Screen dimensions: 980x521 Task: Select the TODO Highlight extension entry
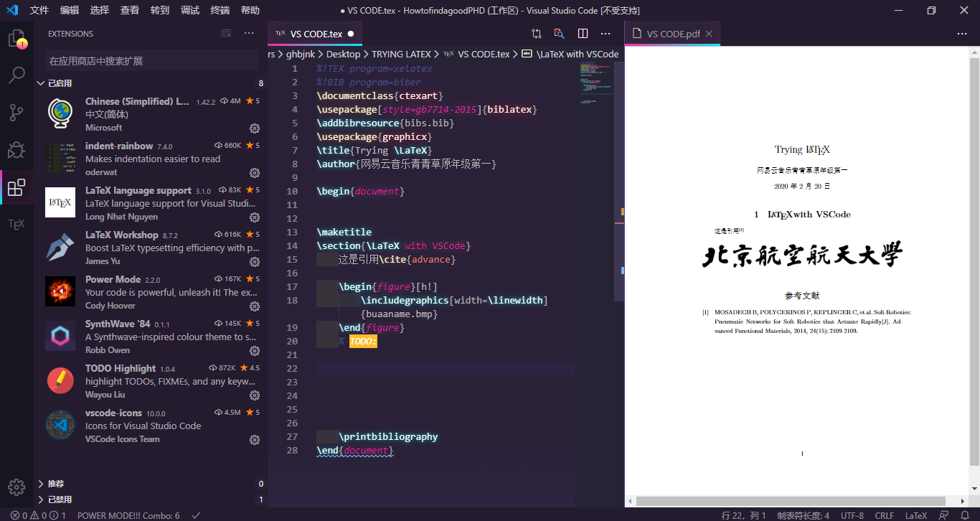[x=151, y=381]
